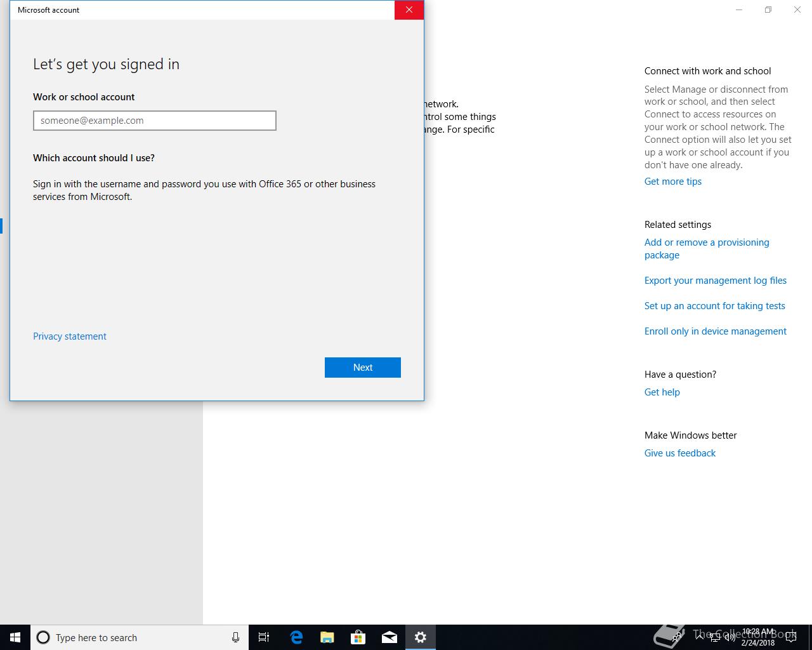The width and height of the screenshot is (812, 650).
Task: Open Set up an account for taking tests
Action: pos(715,306)
